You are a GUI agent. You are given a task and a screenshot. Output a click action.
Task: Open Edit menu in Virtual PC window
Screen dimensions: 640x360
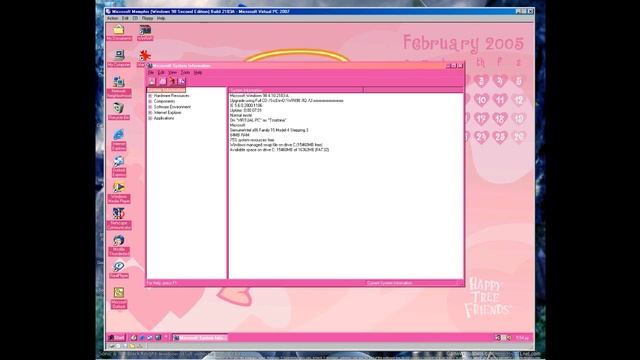tap(125, 18)
